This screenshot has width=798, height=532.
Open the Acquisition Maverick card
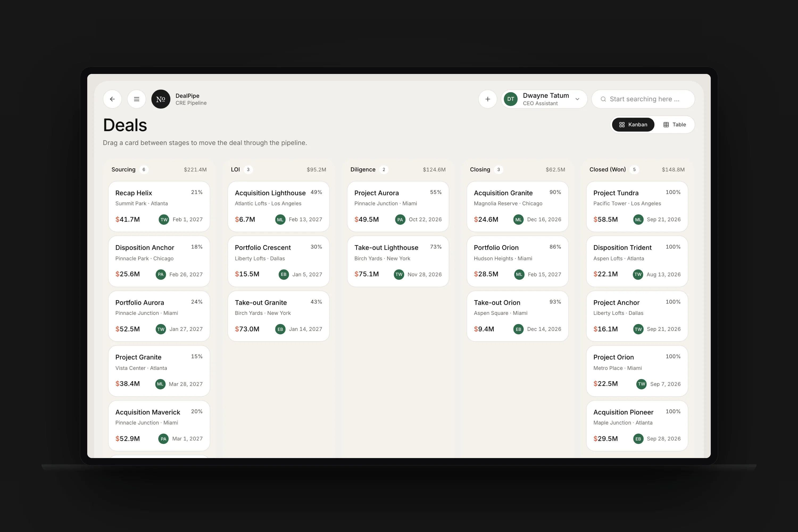(x=159, y=425)
